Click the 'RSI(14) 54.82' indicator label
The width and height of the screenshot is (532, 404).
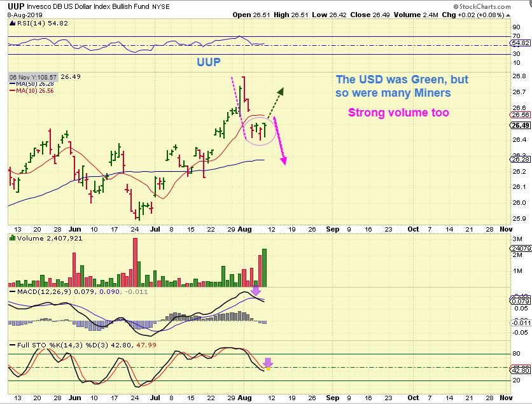pyautogui.click(x=42, y=23)
